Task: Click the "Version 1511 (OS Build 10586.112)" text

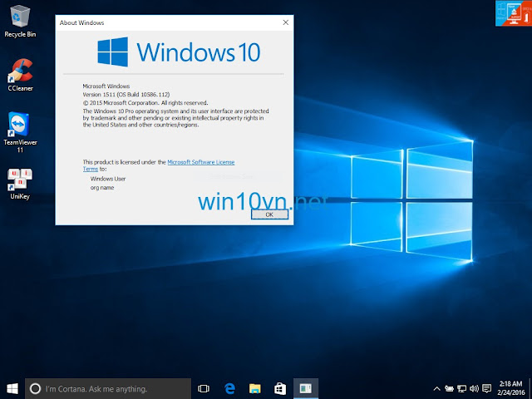Action: (126, 94)
